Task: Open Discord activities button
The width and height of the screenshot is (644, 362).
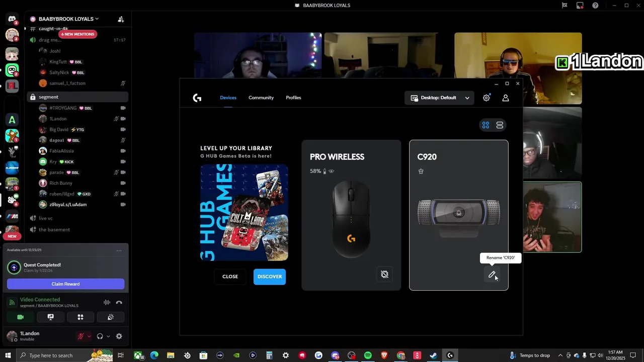Action: 80,317
